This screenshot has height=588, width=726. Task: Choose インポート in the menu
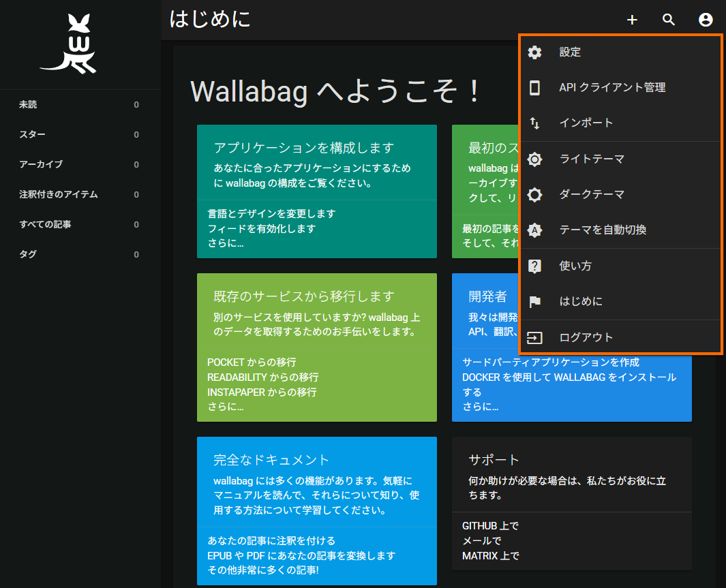pyautogui.click(x=621, y=123)
